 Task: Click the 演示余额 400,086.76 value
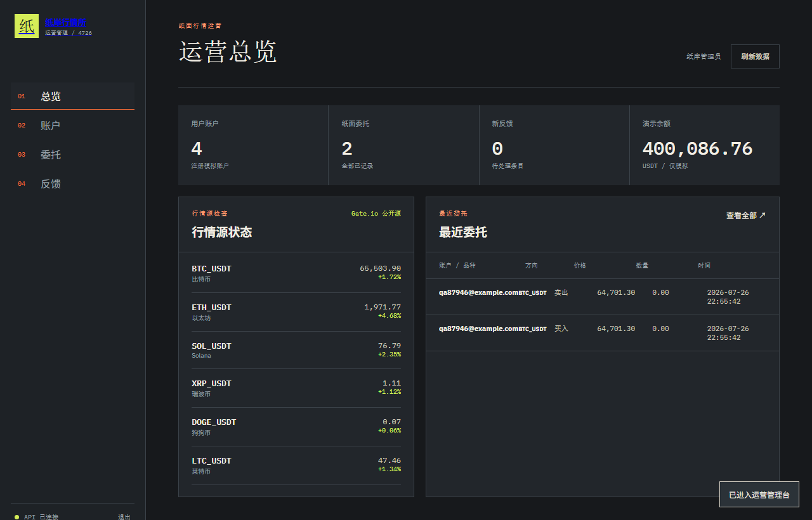point(697,149)
